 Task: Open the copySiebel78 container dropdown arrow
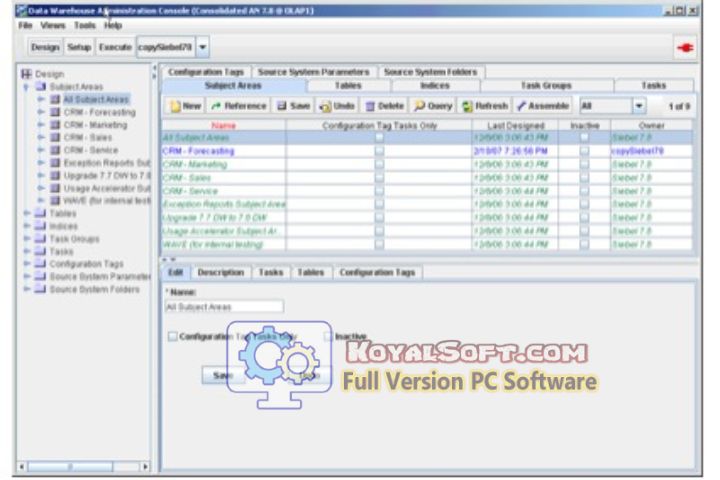tap(202, 47)
